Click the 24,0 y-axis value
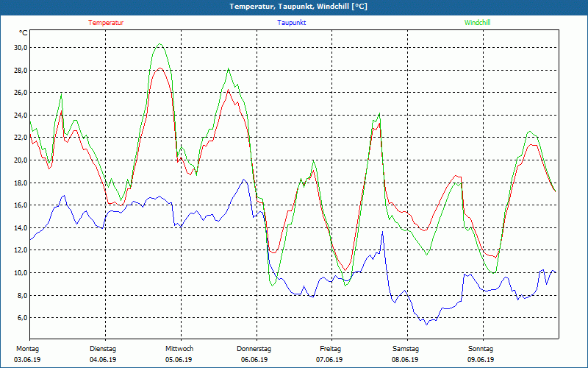The image size is (588, 368). pyautogui.click(x=21, y=116)
